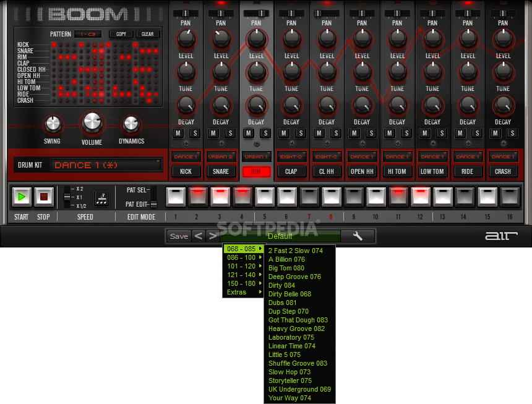Click the Pattern number display 1 - C3
Screen dimensions: 532x404
[88, 34]
